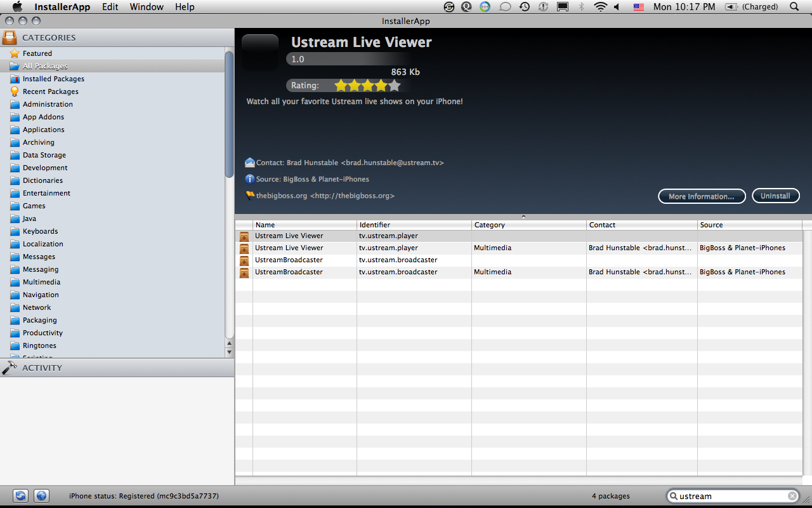812x508 pixels.
Task: Click the categories list scroll down arrow
Action: point(230,351)
